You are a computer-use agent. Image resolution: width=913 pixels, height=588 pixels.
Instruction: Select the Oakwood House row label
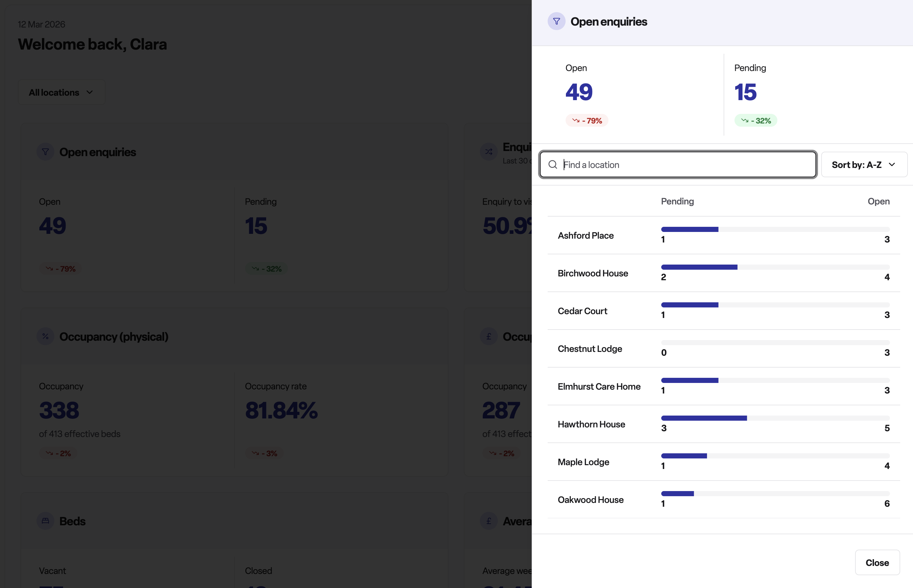pos(591,500)
